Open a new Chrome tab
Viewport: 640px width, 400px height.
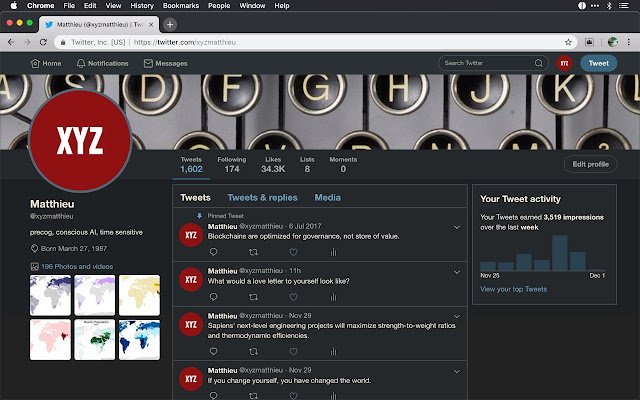pyautogui.click(x=170, y=24)
